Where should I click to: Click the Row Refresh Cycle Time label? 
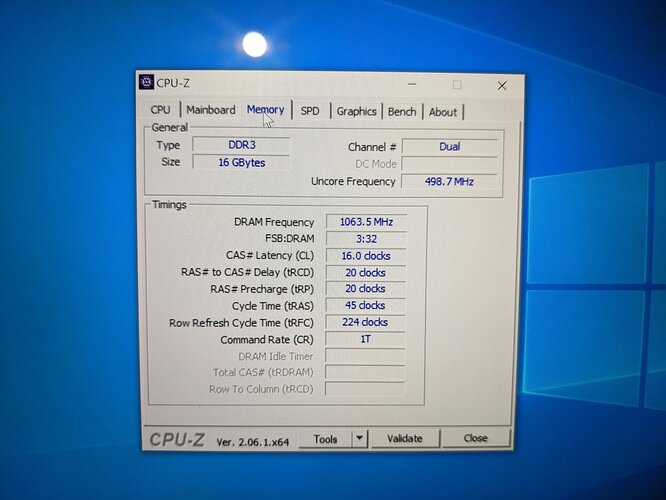tap(241, 323)
